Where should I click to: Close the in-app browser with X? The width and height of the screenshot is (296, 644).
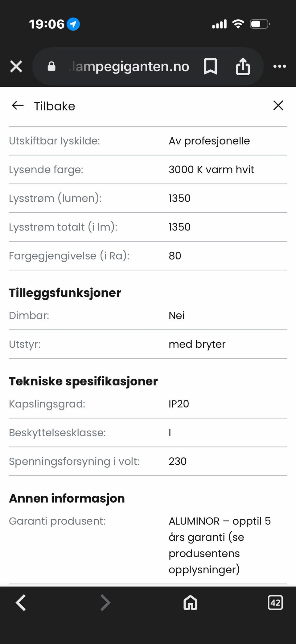click(x=16, y=66)
